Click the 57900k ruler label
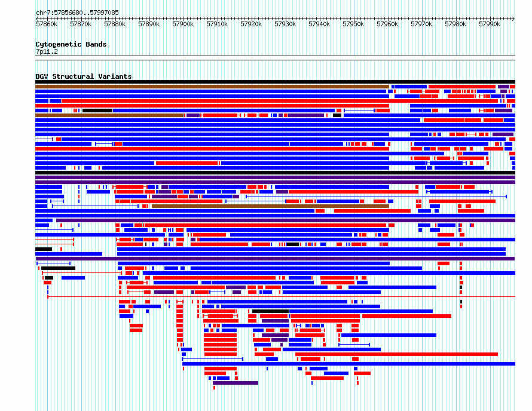The height and width of the screenshot is (411, 532). pos(184,24)
